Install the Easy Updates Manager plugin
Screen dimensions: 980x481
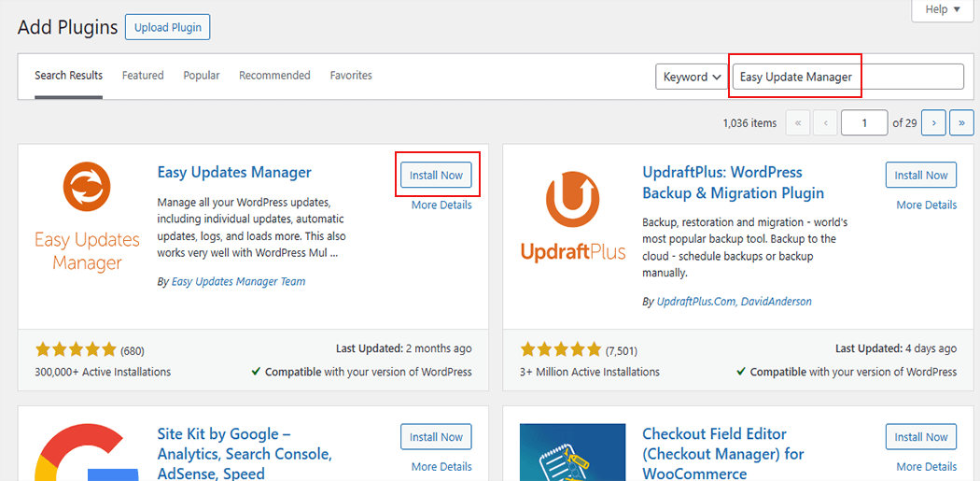pos(436,175)
